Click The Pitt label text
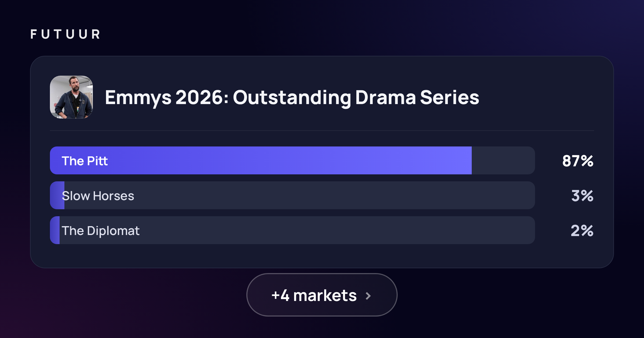Image resolution: width=644 pixels, height=338 pixels. coord(85,161)
